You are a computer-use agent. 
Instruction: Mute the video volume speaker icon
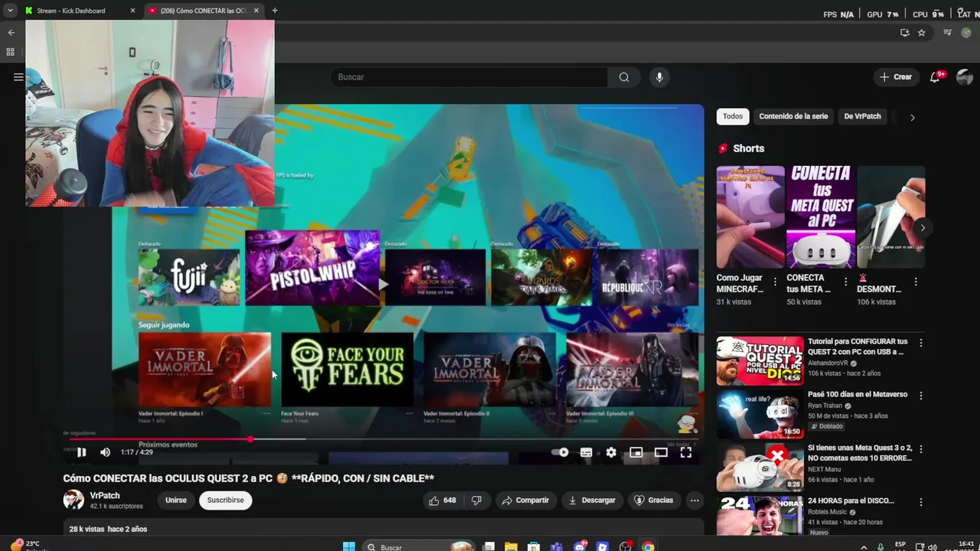coord(105,452)
